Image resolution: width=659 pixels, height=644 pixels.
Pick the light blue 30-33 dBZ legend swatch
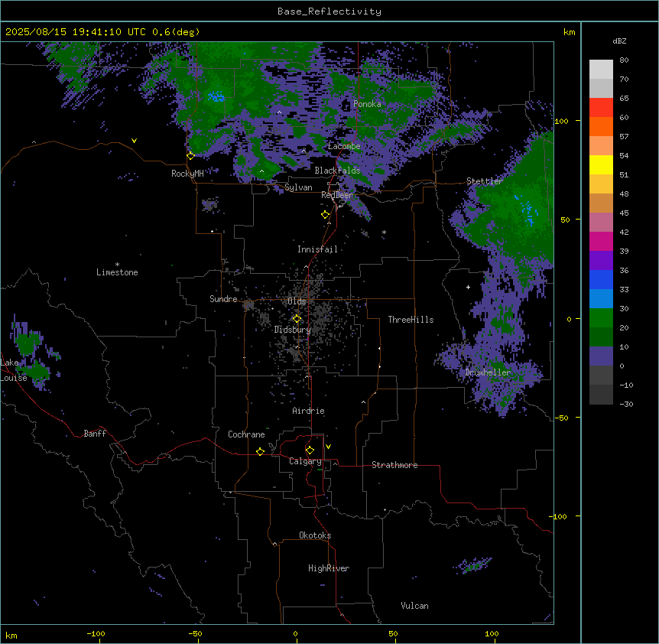tap(601, 299)
